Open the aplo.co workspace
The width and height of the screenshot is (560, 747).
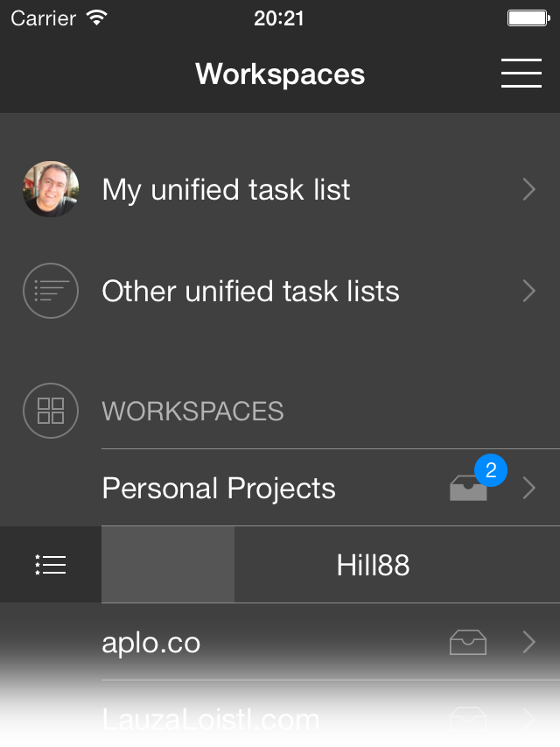151,643
